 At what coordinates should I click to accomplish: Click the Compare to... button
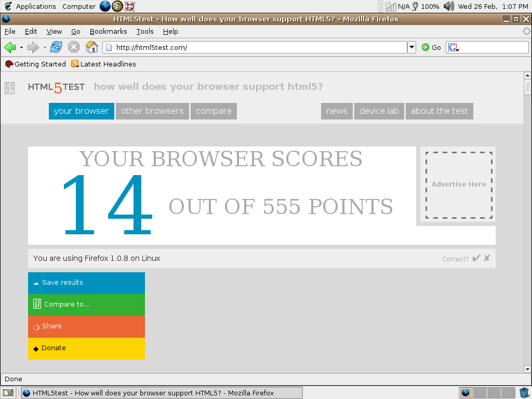point(87,304)
